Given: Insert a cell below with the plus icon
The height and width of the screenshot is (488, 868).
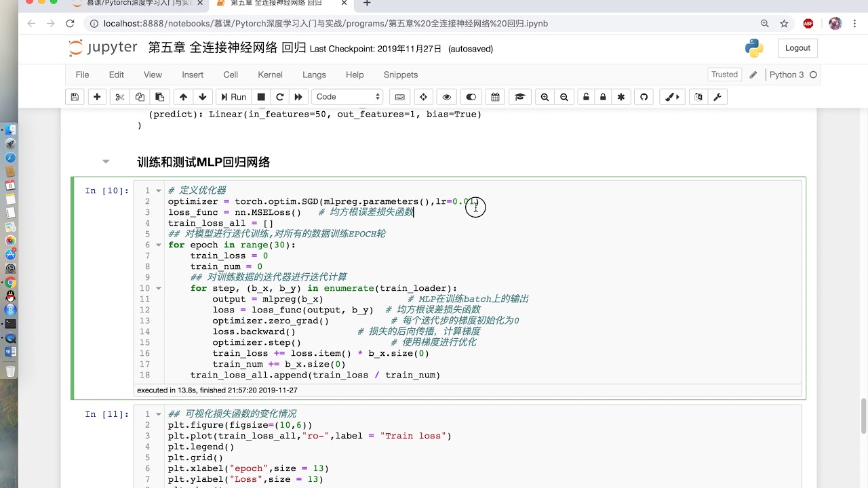Looking at the screenshot, I should (x=98, y=97).
